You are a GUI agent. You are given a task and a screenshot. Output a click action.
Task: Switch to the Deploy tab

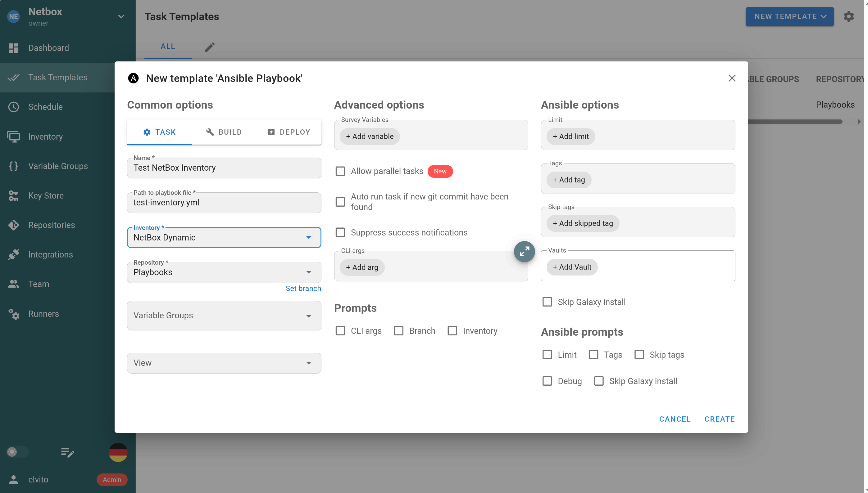click(x=289, y=132)
